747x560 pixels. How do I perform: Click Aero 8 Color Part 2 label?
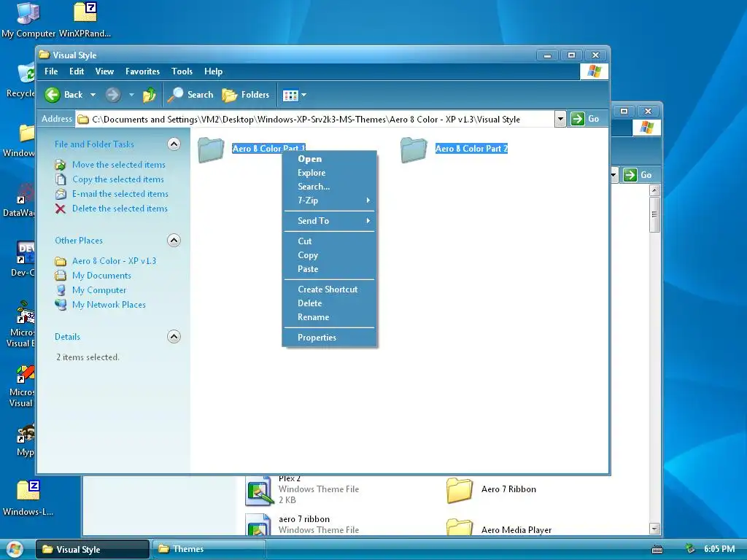[x=472, y=149]
